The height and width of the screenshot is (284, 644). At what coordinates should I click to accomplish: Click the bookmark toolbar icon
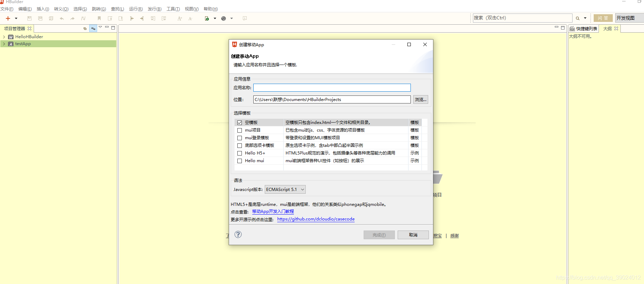99,18
